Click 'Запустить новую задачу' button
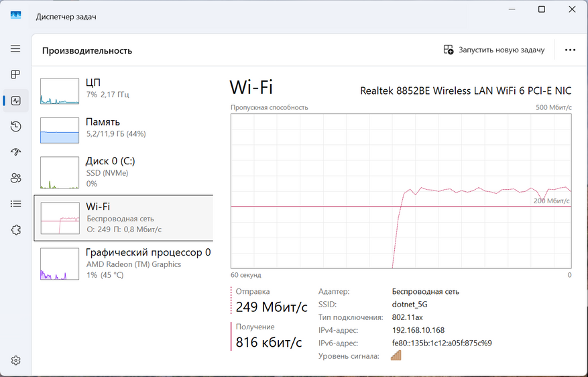This screenshot has width=588, height=377. coord(494,50)
